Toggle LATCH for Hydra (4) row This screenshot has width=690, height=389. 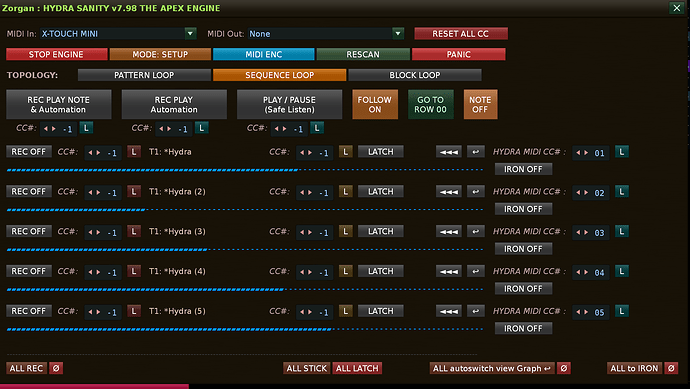[x=381, y=271]
